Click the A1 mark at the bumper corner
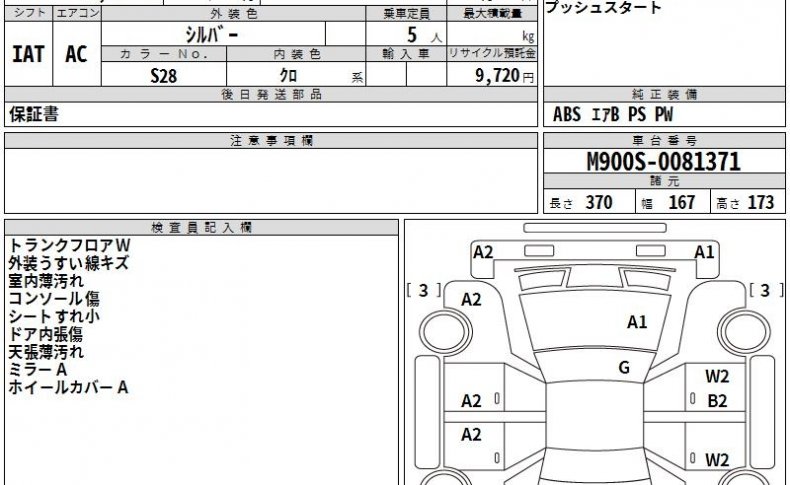 tap(704, 252)
